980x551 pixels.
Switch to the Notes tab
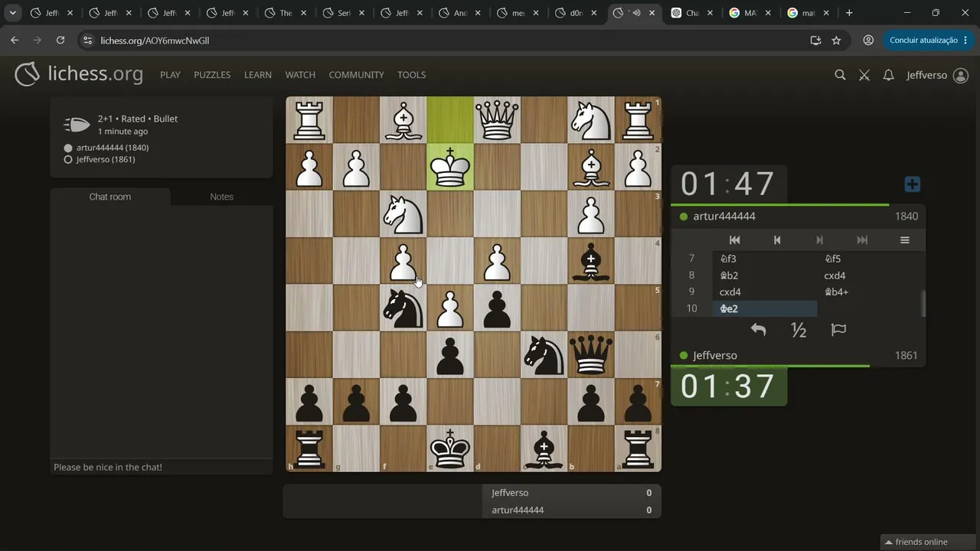tap(221, 197)
